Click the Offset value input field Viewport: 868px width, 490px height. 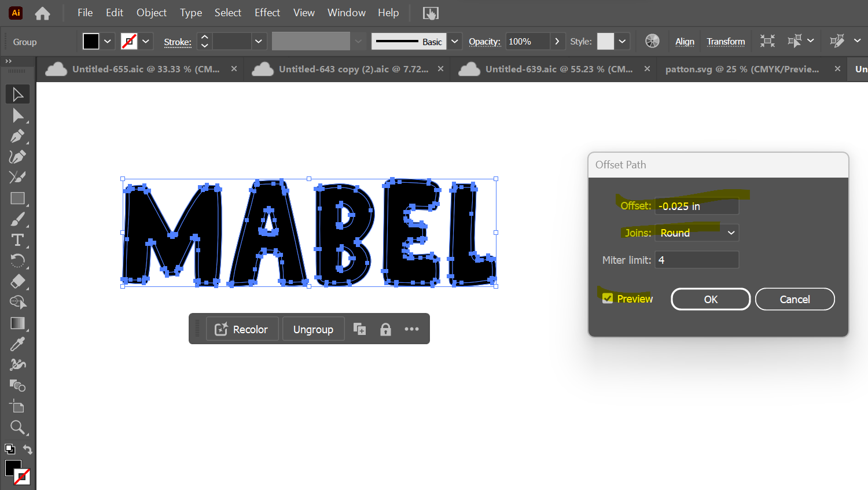tap(697, 206)
